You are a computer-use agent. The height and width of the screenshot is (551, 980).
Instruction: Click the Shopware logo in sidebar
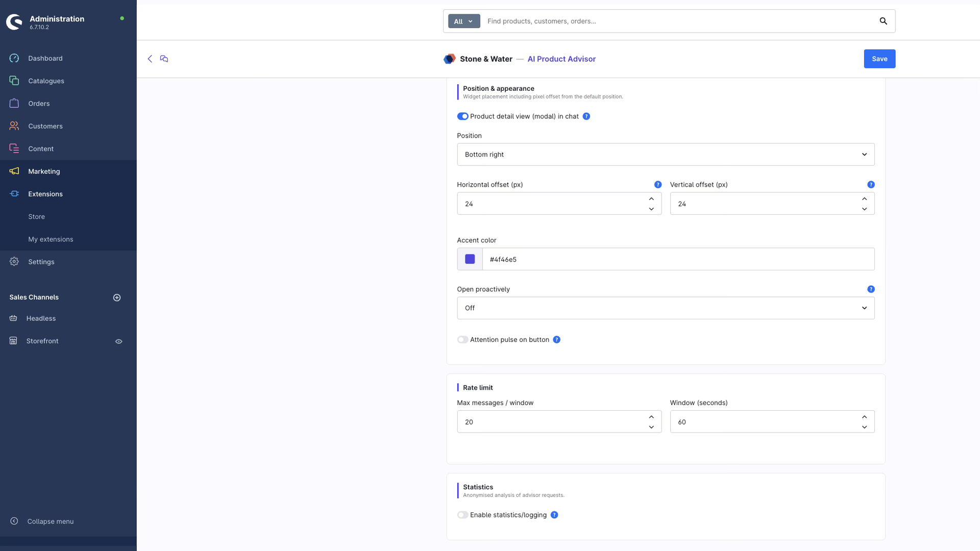pos(14,22)
